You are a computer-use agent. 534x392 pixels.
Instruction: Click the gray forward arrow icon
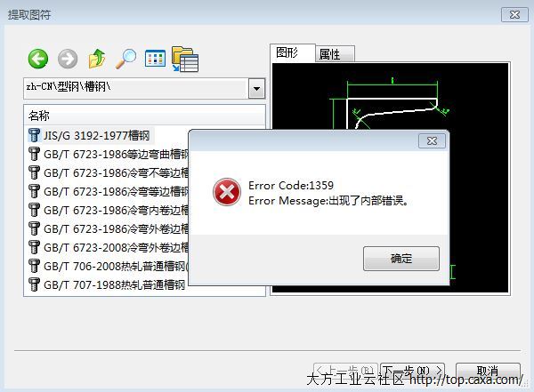coord(68,59)
